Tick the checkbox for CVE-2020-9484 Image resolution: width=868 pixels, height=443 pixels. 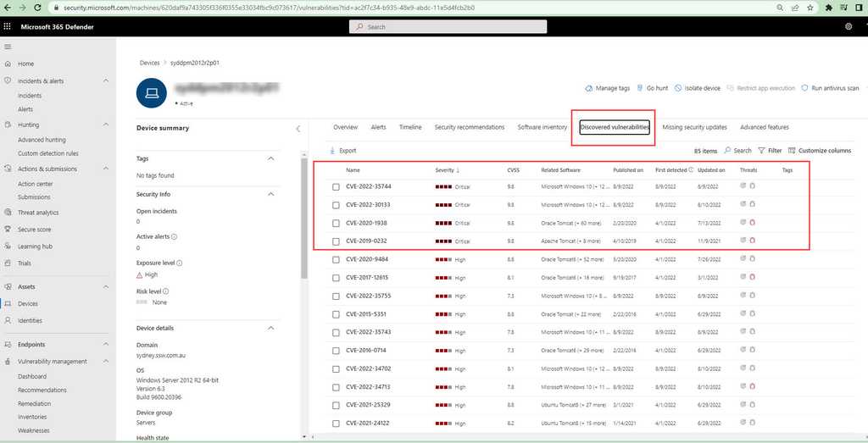[x=336, y=259]
